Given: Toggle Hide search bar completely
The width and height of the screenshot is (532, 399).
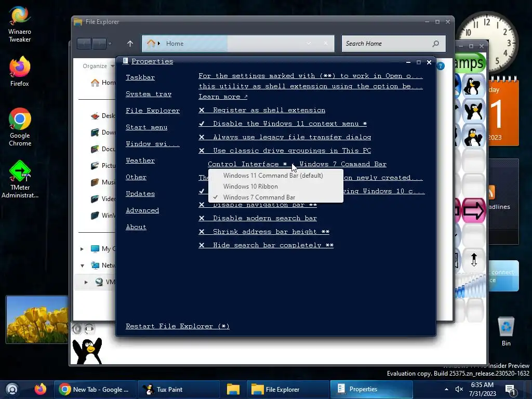Looking at the screenshot, I should pyautogui.click(x=266, y=245).
